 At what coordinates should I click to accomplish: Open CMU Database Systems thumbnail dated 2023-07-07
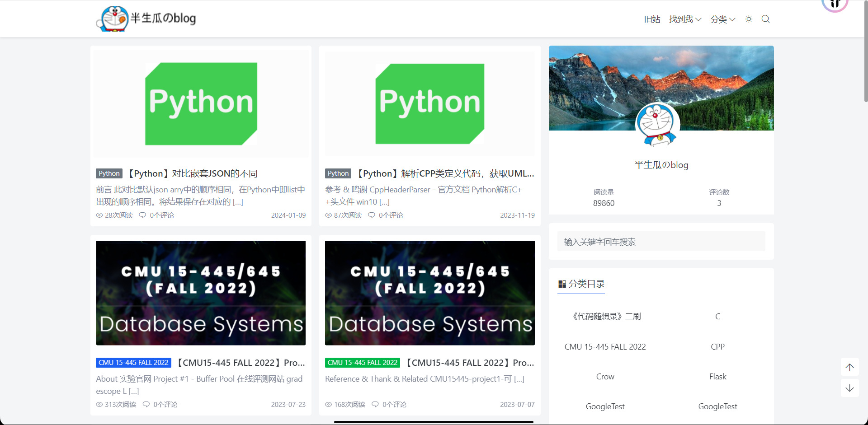(429, 293)
